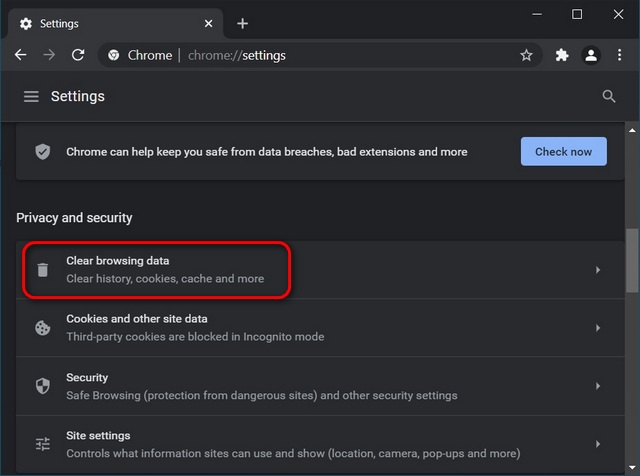Expand Cookies and other site data arrow
This screenshot has width=640, height=476.
coord(598,328)
